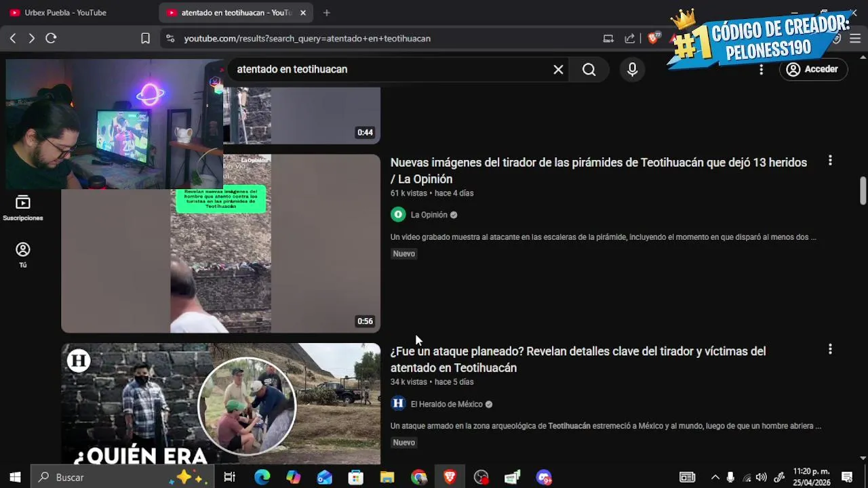Open a new browser tab
The width and height of the screenshot is (868, 488).
click(327, 12)
